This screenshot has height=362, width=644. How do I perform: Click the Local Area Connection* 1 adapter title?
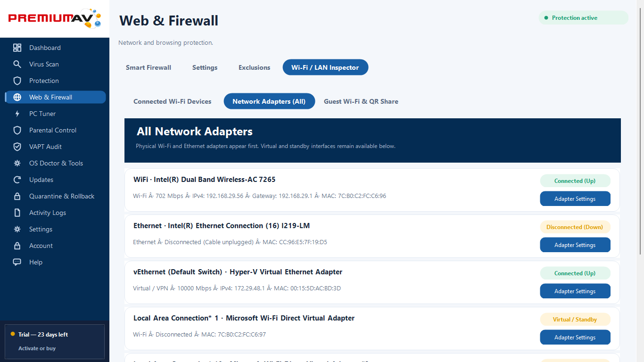point(244,318)
